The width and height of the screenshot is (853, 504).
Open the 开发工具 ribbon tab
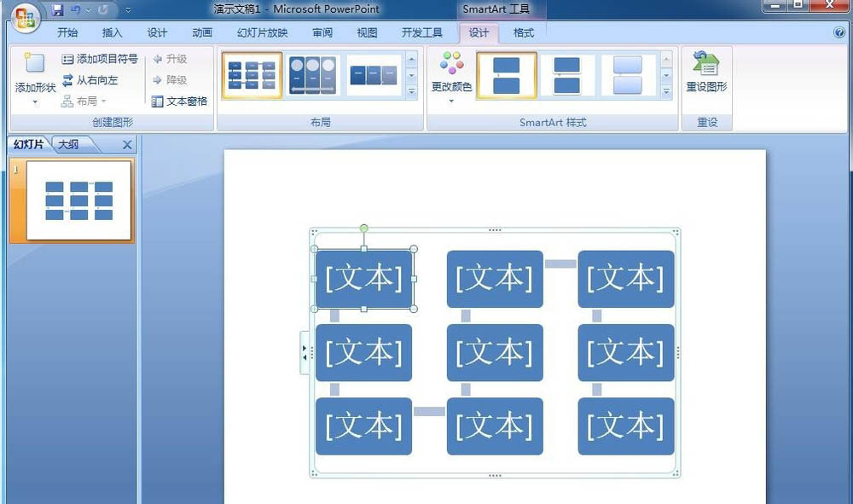tap(422, 32)
